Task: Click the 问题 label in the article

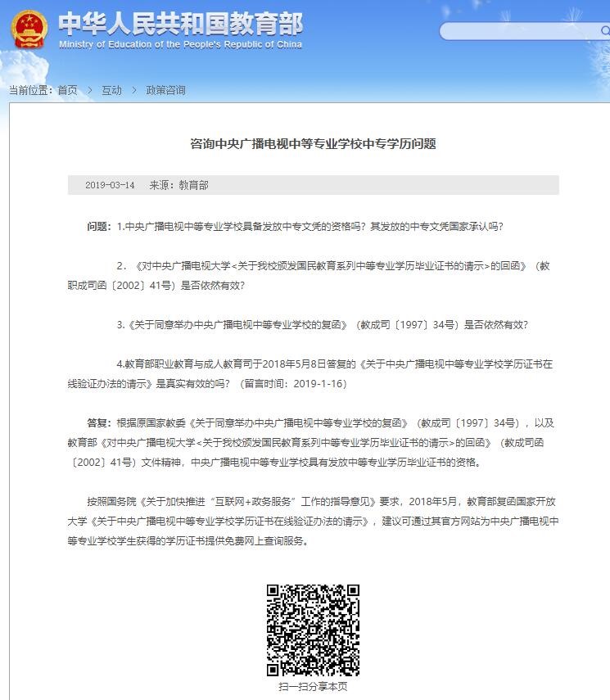Action: (99, 226)
